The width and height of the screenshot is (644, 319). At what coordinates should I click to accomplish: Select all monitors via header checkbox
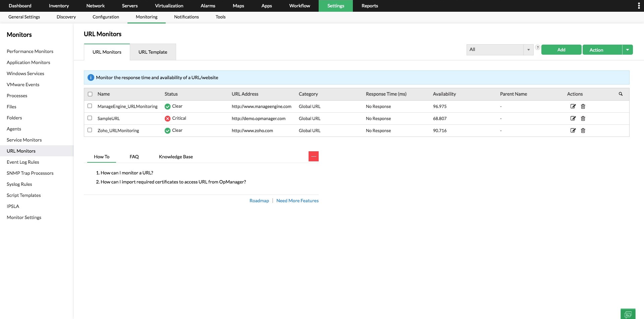(90, 94)
